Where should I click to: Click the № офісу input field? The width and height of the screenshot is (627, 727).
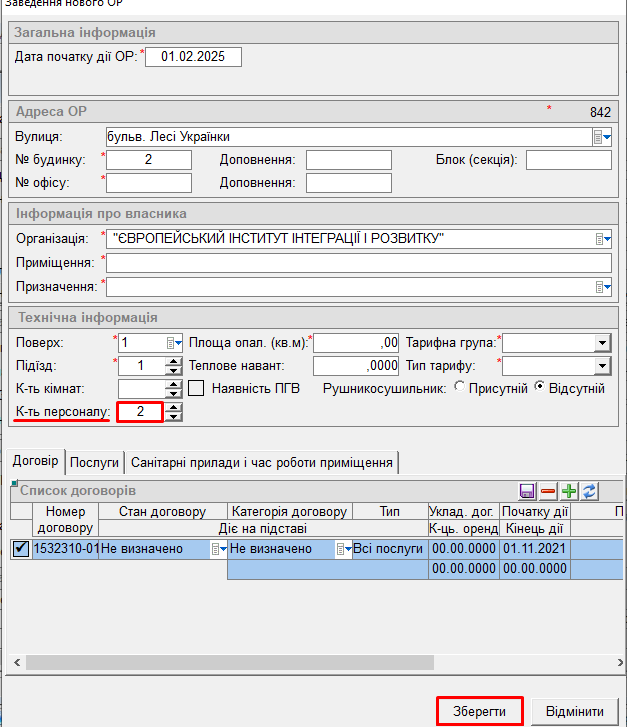pyautogui.click(x=148, y=183)
